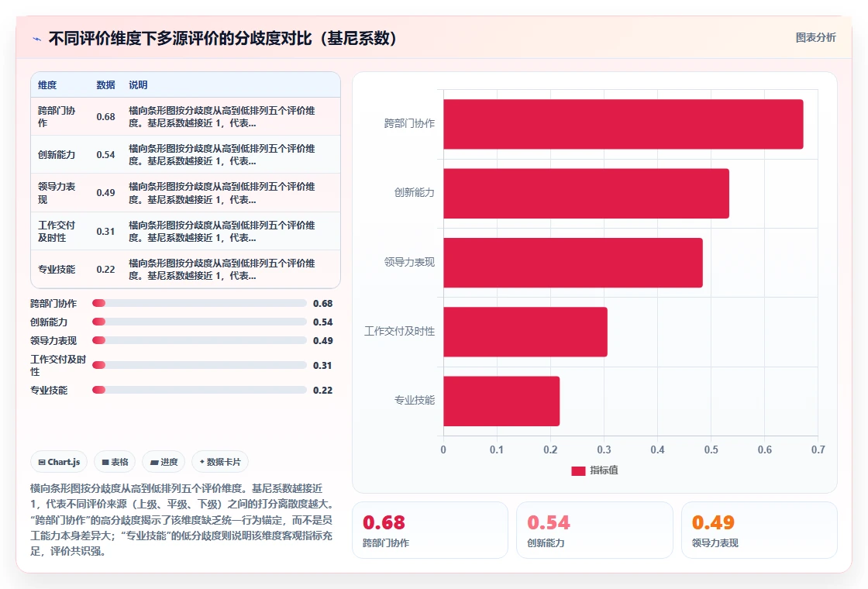This screenshot has height=589, width=868.
Task: Click 跨部门协作 in the table's first row
Action: pyautogui.click(x=57, y=117)
